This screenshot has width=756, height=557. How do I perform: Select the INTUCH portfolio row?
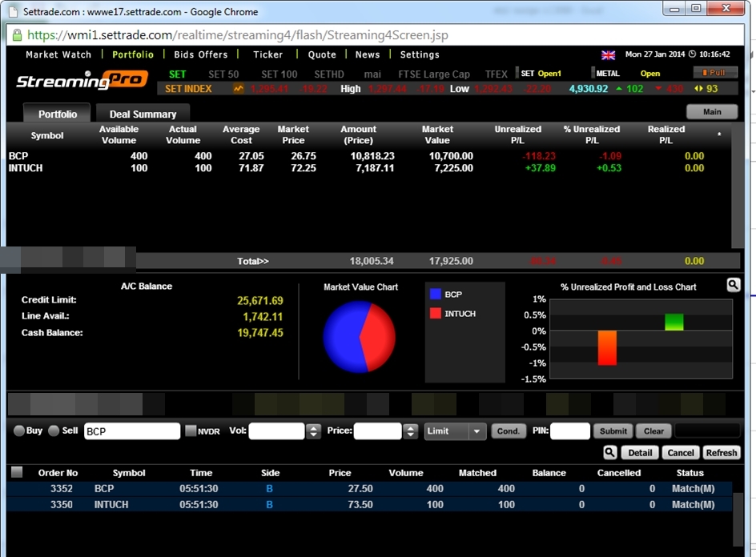[x=369, y=168]
